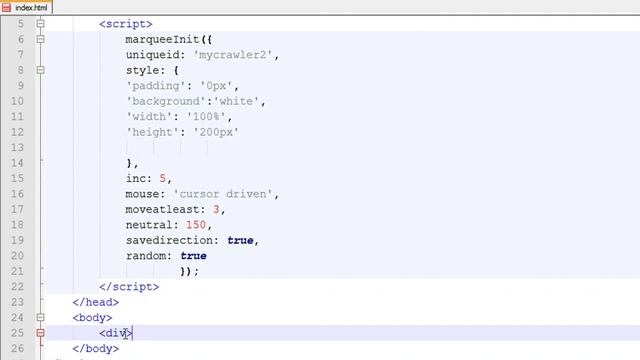Click the closing }); on line 21
Screen dimensions: 640x360
tap(189, 271)
